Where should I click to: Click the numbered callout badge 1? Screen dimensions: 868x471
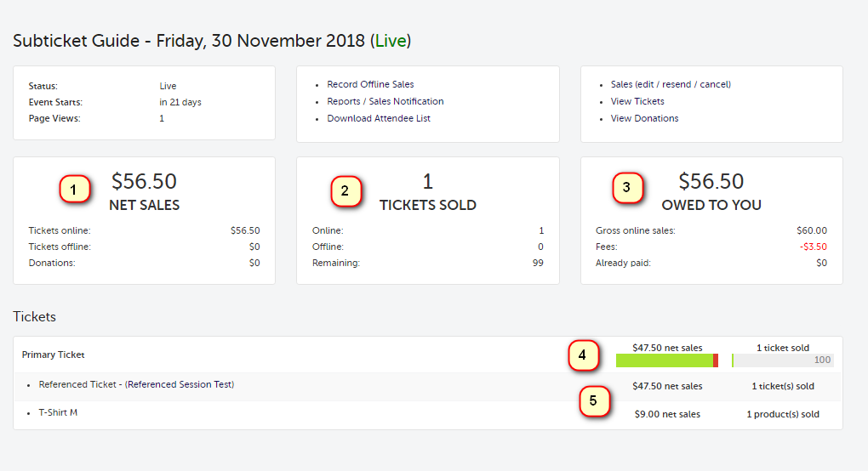74,190
